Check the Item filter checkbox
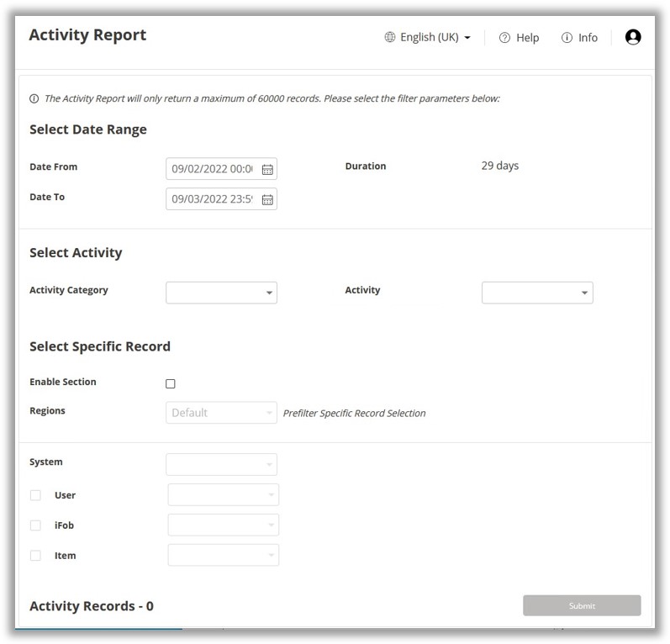This screenshot has height=644, width=670. [35, 556]
